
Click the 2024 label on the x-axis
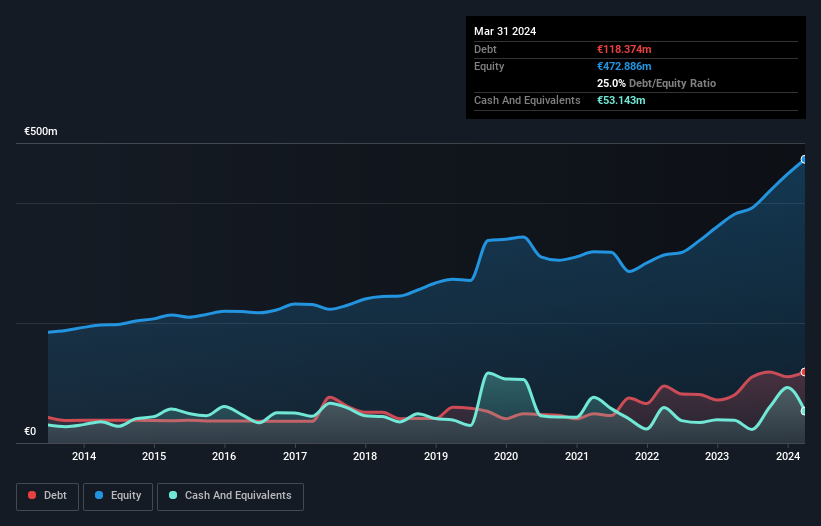click(x=788, y=457)
